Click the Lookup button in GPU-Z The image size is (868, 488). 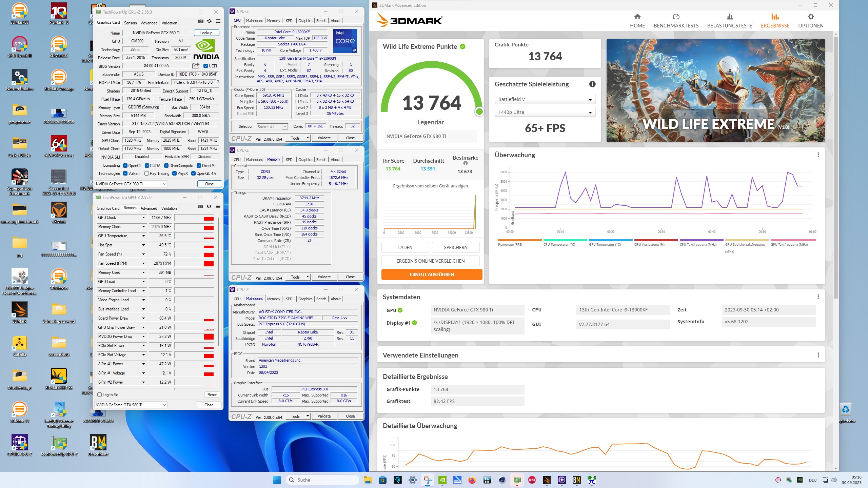tap(206, 33)
